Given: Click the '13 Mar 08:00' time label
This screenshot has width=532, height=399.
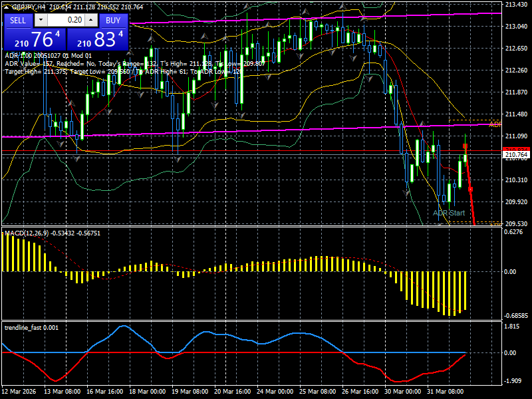Looking at the screenshot, I should point(63,392).
